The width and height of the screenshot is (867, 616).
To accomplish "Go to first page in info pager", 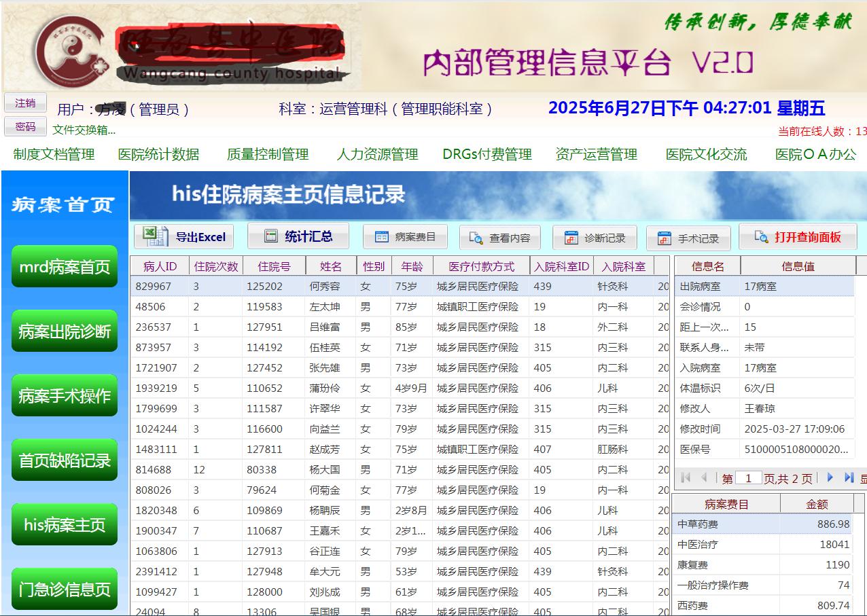I will (686, 477).
